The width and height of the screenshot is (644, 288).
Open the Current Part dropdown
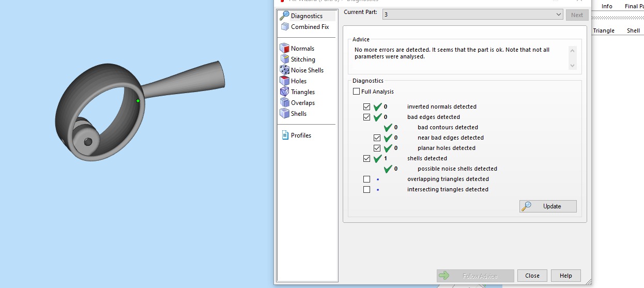pos(472,14)
